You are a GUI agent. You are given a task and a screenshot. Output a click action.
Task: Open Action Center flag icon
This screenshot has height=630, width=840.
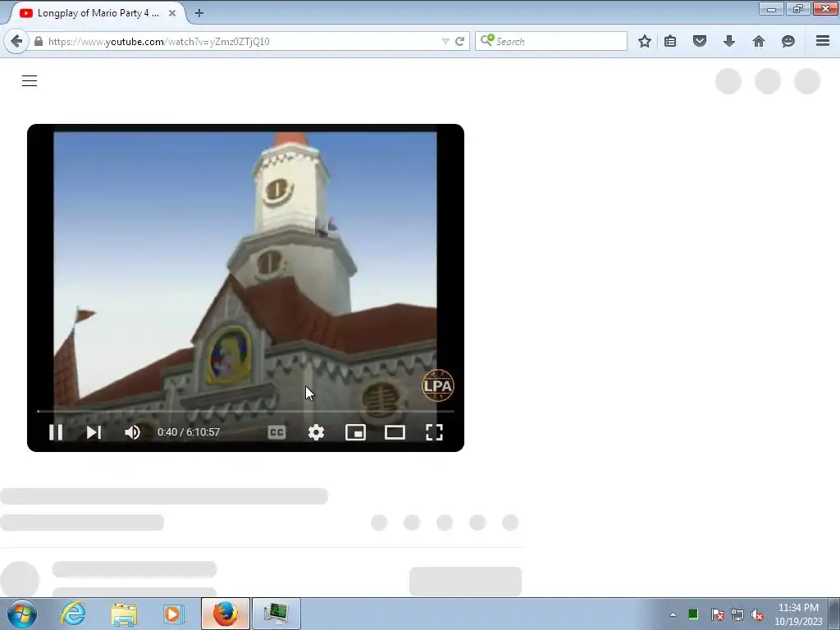pyautogui.click(x=717, y=614)
